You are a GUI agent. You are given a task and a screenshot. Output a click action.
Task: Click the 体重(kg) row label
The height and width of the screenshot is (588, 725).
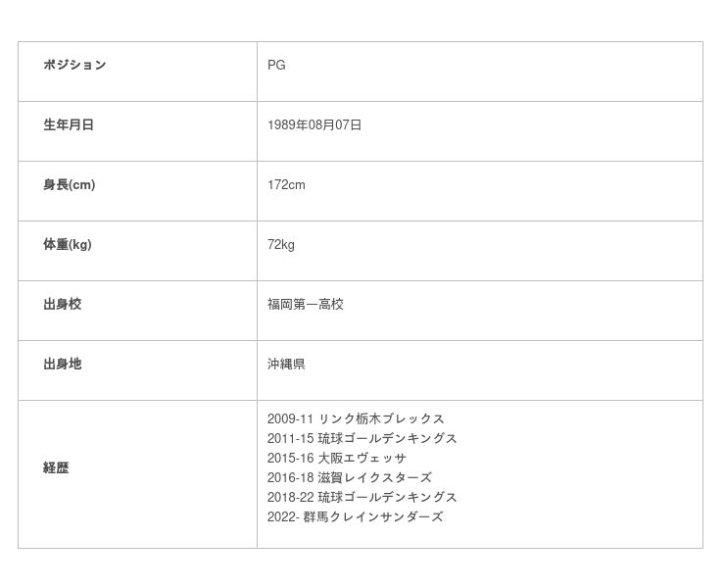point(67,245)
